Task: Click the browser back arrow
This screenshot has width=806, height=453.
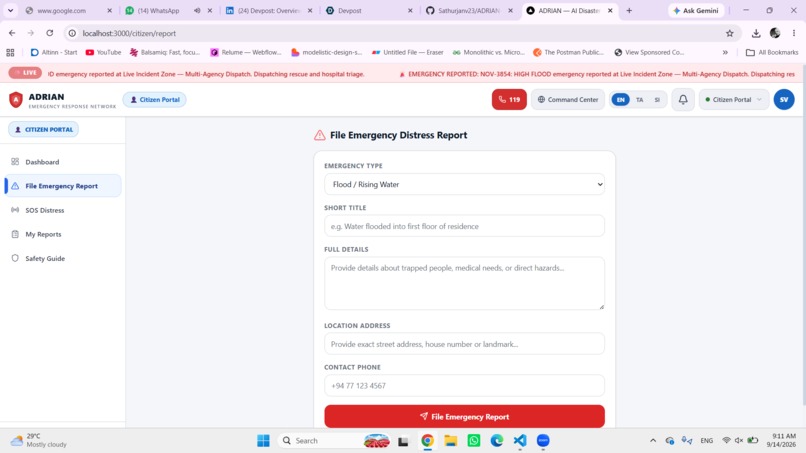Action: (x=12, y=33)
